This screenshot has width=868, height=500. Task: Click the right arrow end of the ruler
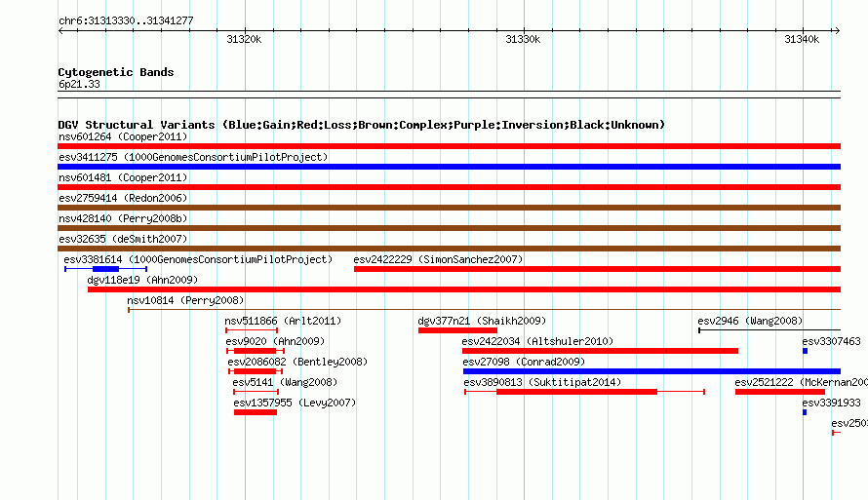(837, 30)
